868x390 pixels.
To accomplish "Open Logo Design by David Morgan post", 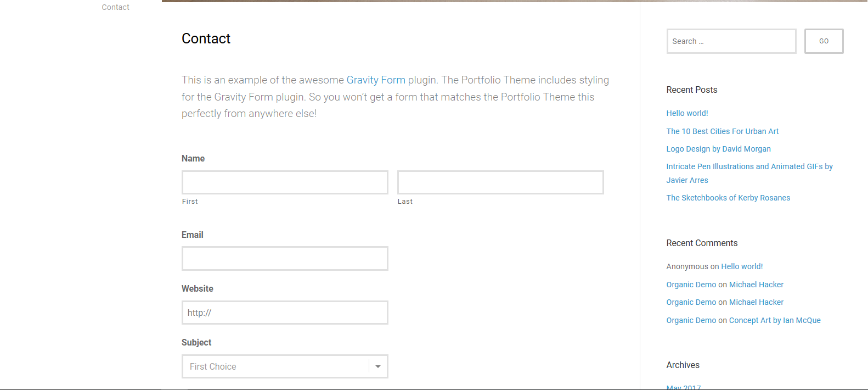I will coord(718,149).
